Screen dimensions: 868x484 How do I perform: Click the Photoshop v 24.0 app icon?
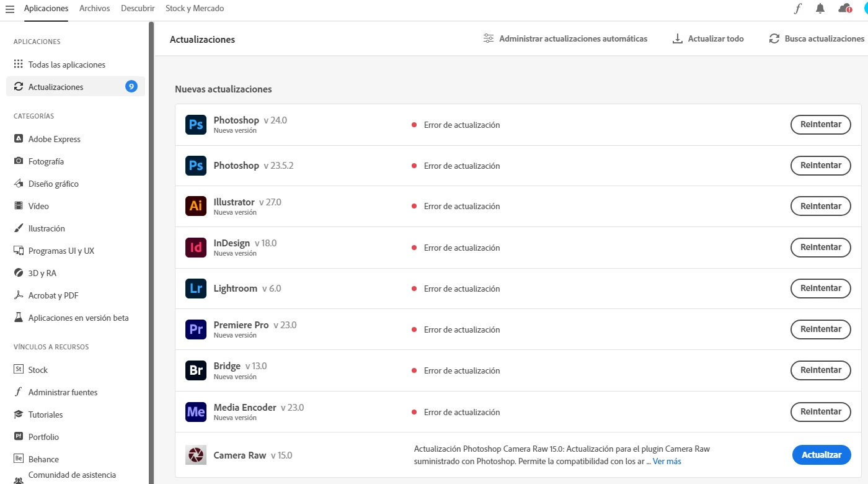pyautogui.click(x=196, y=125)
